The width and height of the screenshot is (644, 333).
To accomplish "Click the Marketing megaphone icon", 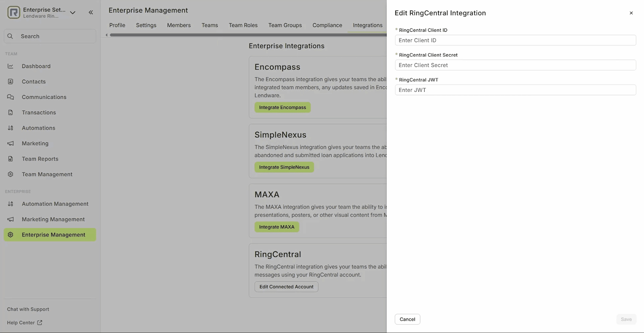I will point(11,143).
